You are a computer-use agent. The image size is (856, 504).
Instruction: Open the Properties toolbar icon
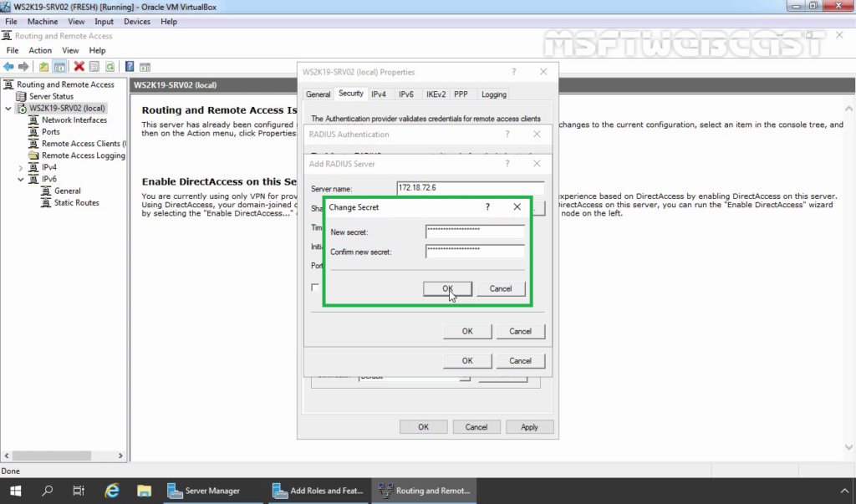pos(94,67)
